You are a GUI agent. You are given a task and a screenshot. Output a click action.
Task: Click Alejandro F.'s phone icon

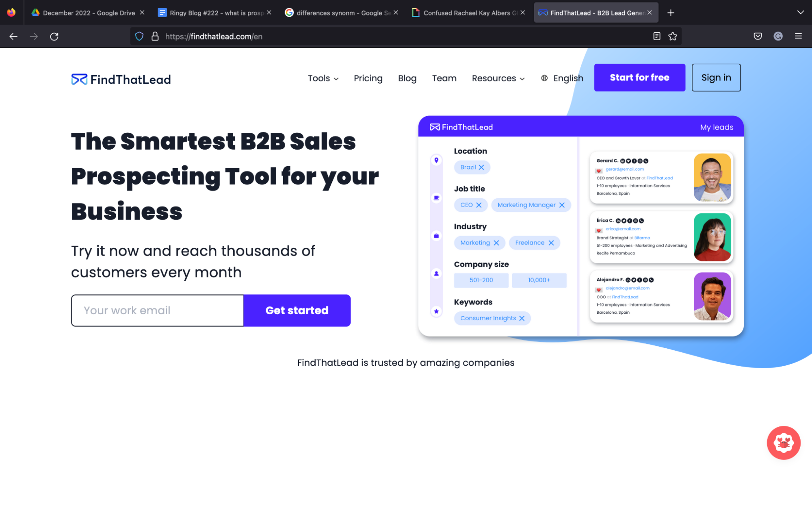(x=652, y=280)
